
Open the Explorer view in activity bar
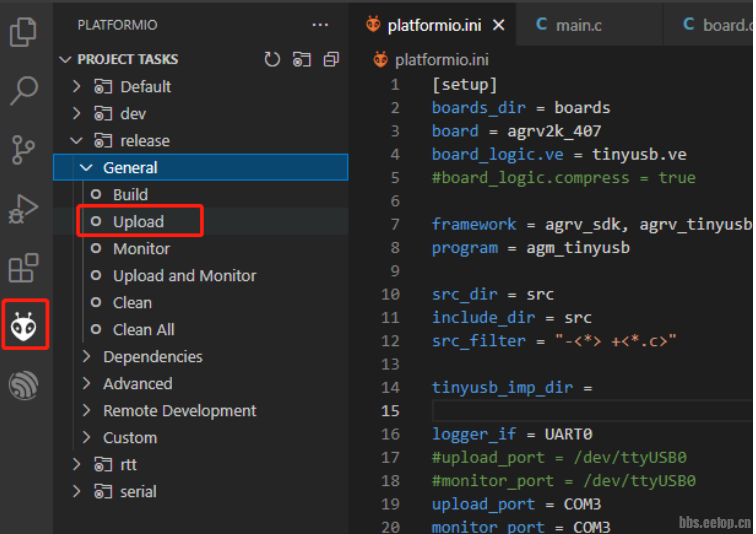pos(23,32)
